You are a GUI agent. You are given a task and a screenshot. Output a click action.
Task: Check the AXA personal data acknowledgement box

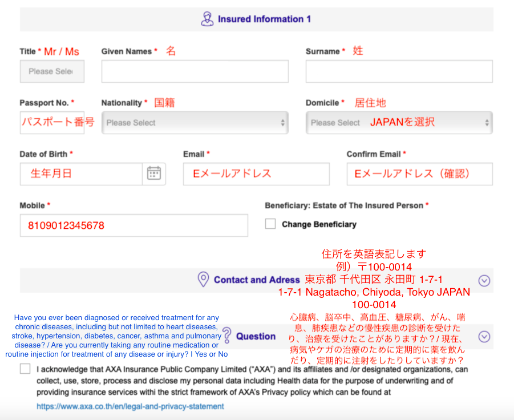pos(25,369)
